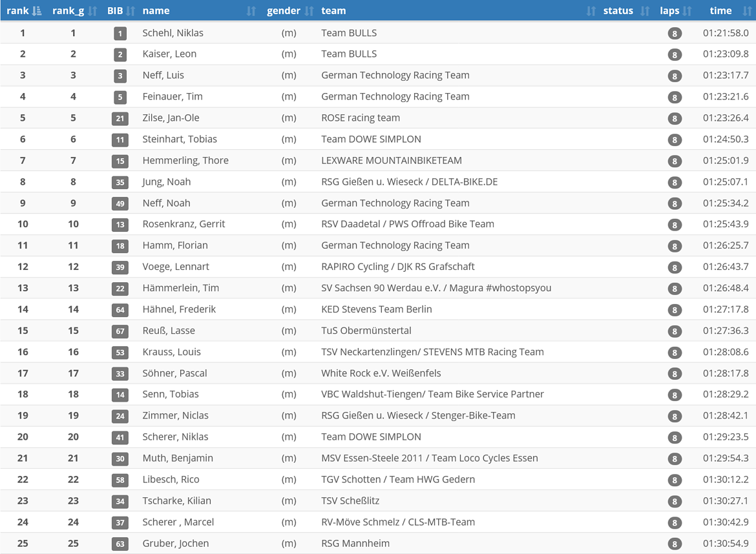Click BIB badge 1 for Schehl, Niklas

(x=120, y=33)
